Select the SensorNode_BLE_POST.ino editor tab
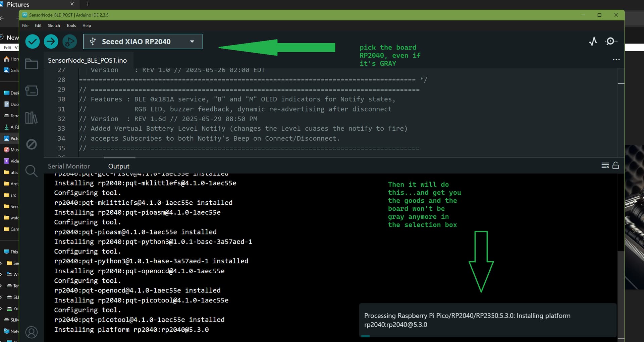 click(87, 60)
